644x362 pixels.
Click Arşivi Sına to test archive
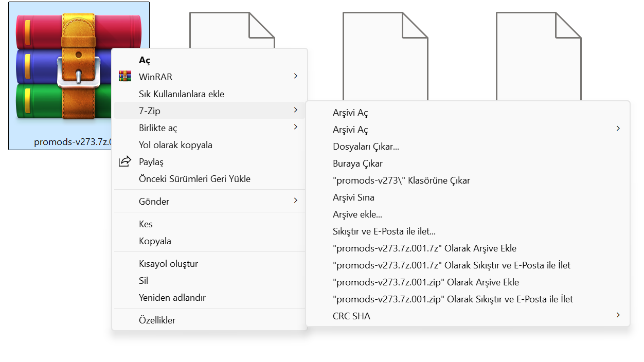click(x=353, y=197)
